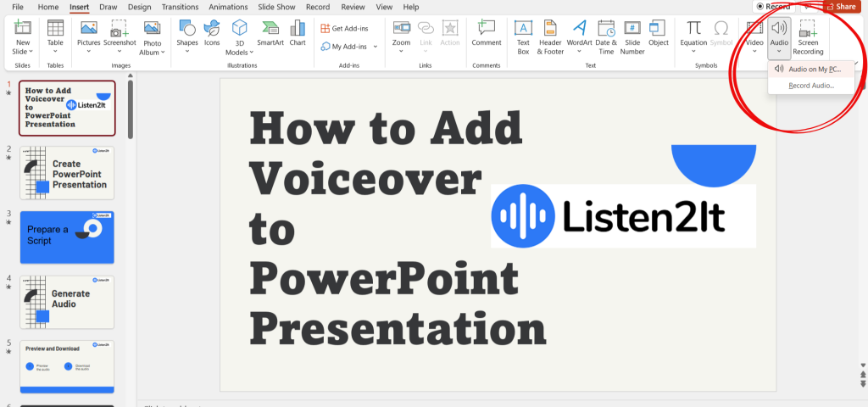Click the Listen2It logo on slide
Screen dimensions: 868x407
coord(623,215)
